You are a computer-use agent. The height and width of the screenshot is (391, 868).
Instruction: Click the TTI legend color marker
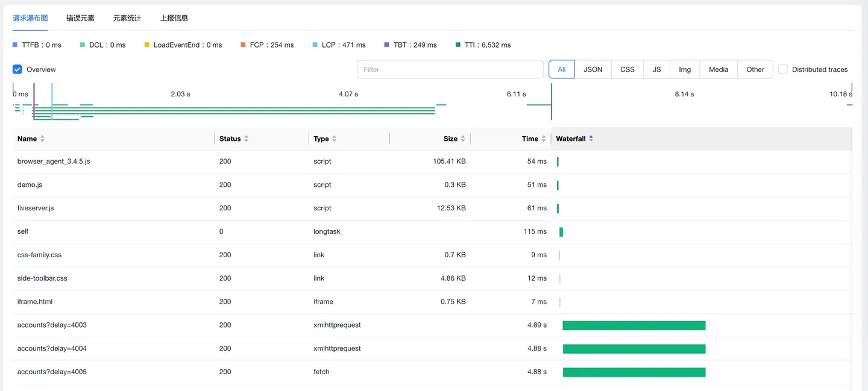click(x=458, y=45)
